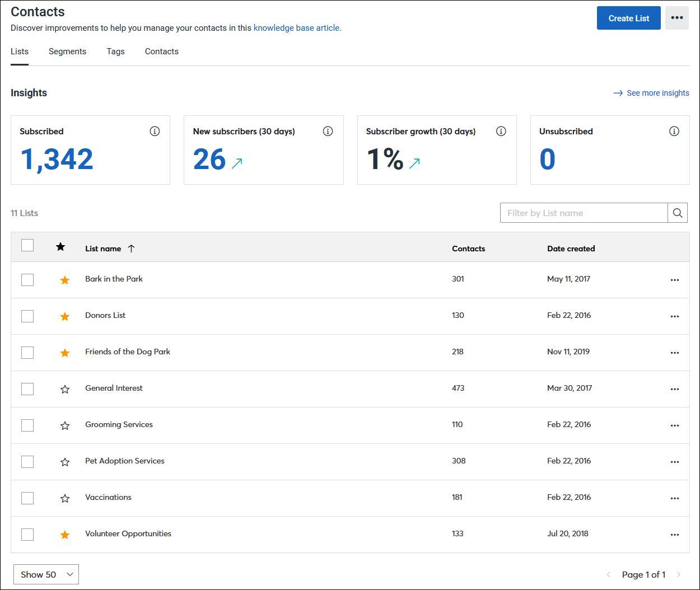Open the Grooming Services list name
700x590 pixels.
tap(119, 424)
